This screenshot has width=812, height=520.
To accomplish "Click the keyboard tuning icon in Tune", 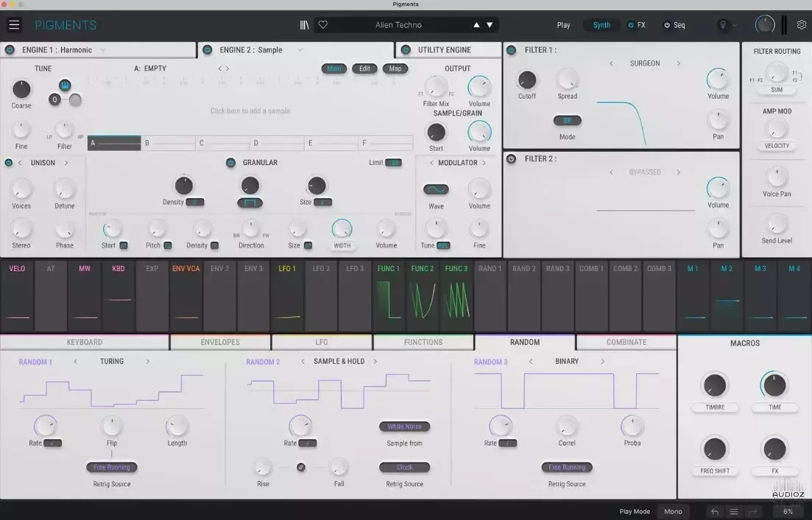I will click(x=65, y=85).
